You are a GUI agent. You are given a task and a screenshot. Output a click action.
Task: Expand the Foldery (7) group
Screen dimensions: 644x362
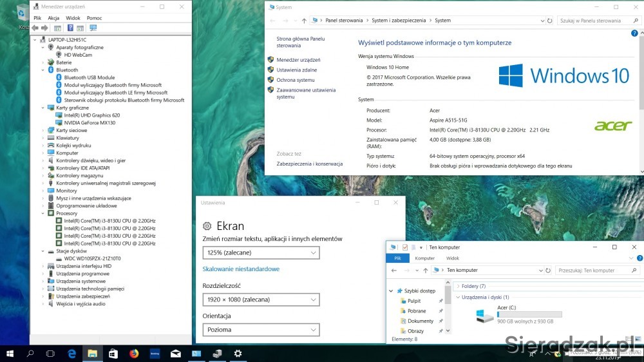[459, 286]
